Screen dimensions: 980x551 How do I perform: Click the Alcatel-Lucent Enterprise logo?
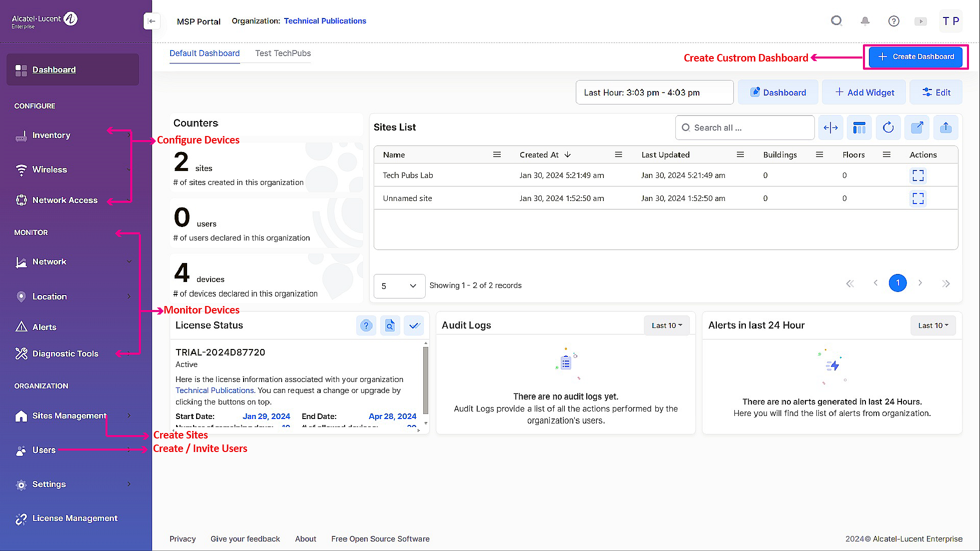(x=45, y=20)
